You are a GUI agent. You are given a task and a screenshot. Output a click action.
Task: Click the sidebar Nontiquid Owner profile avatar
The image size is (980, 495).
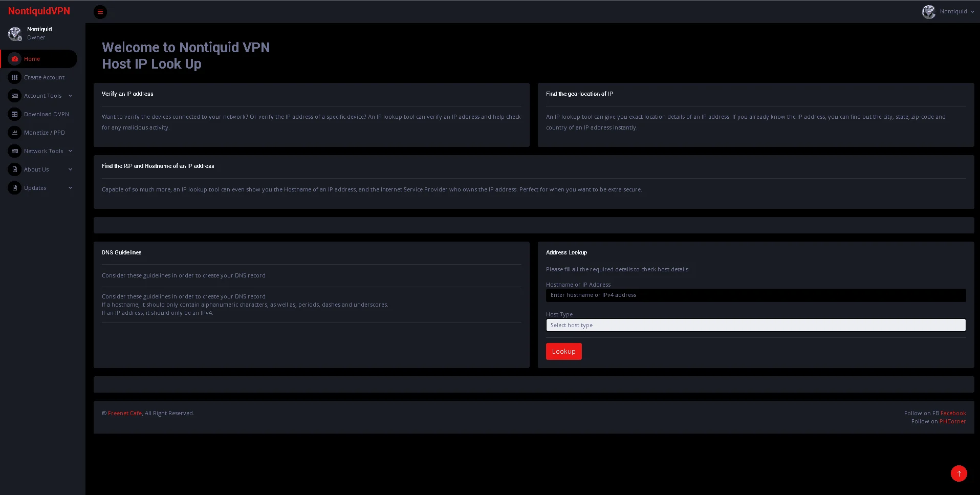pos(15,34)
